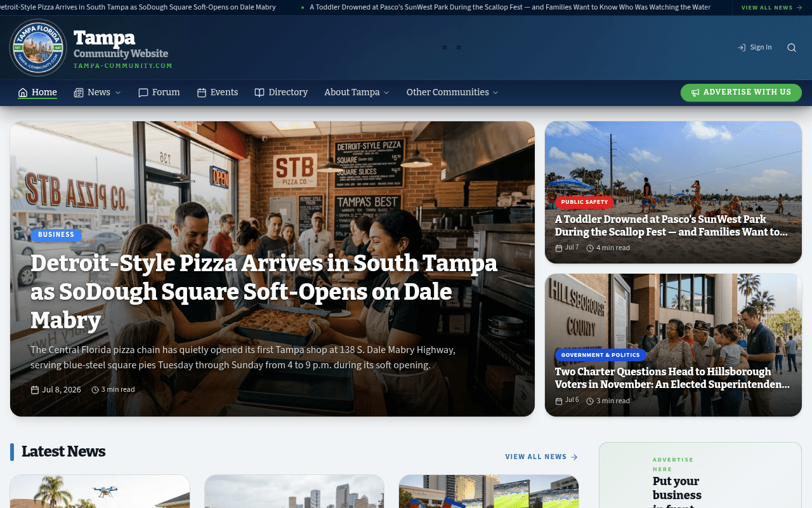The image size is (812, 508).
Task: Click the arrow icon next to top View All News
Action: click(x=799, y=8)
